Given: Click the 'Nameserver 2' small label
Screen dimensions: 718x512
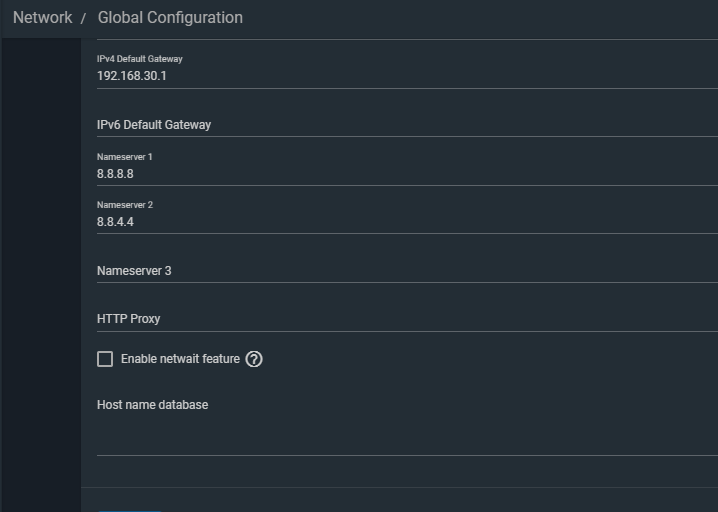Looking at the screenshot, I should pos(125,205).
